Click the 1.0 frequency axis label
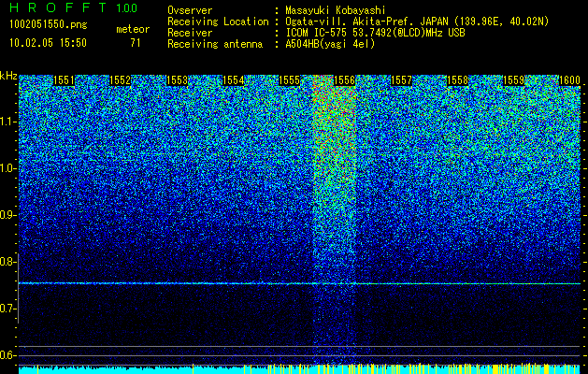The width and height of the screenshot is (588, 374). pyautogui.click(x=7, y=168)
